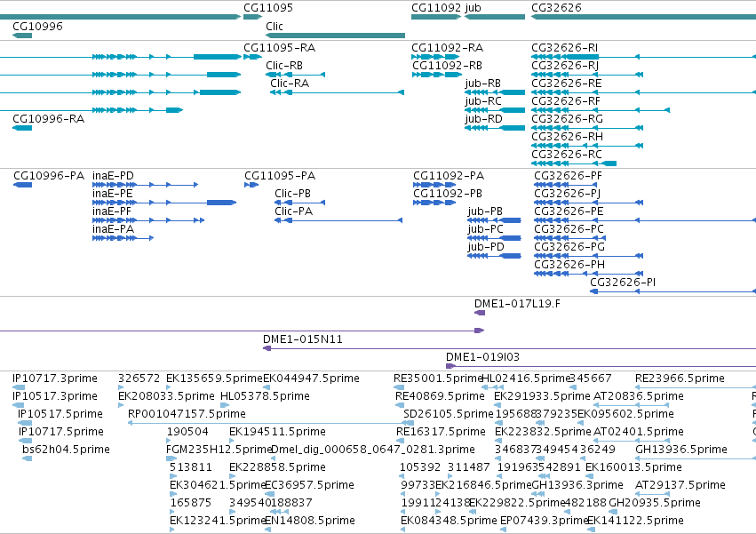The image size is (756, 534).
Task: Open the DME1-015N11 BAC label
Action: (303, 339)
